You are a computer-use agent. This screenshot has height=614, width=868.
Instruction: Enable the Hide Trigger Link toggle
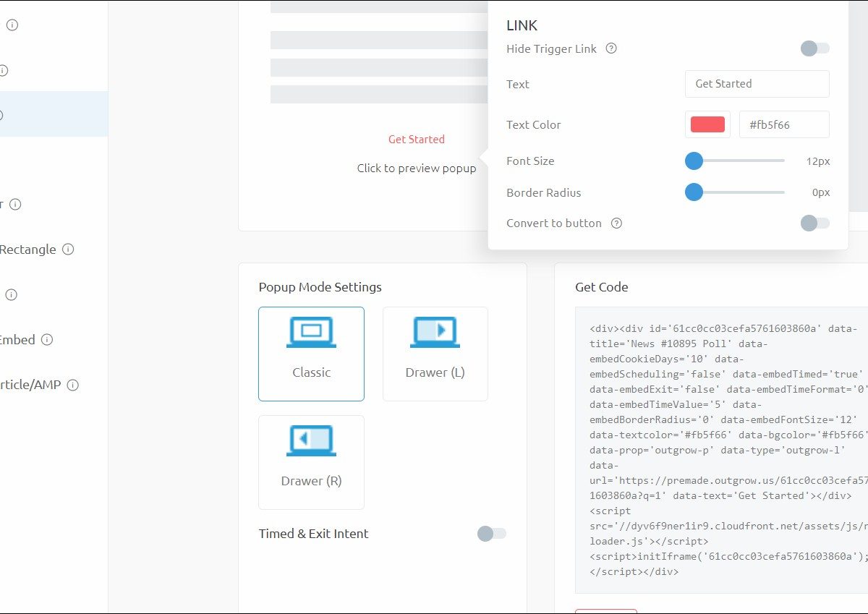814,48
